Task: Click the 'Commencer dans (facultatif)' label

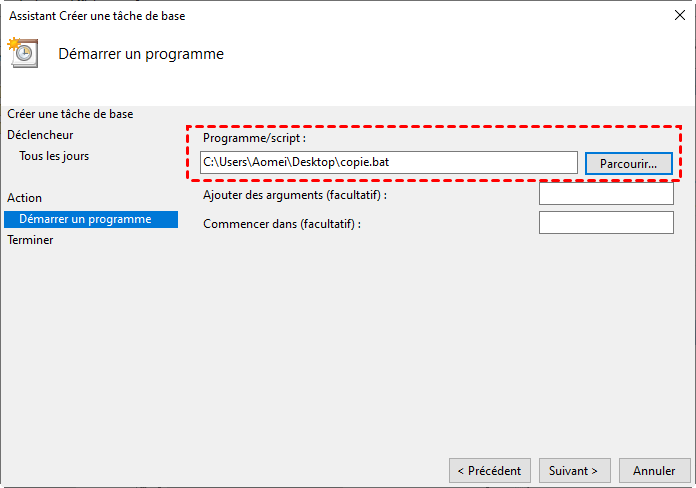Action: pos(281,224)
